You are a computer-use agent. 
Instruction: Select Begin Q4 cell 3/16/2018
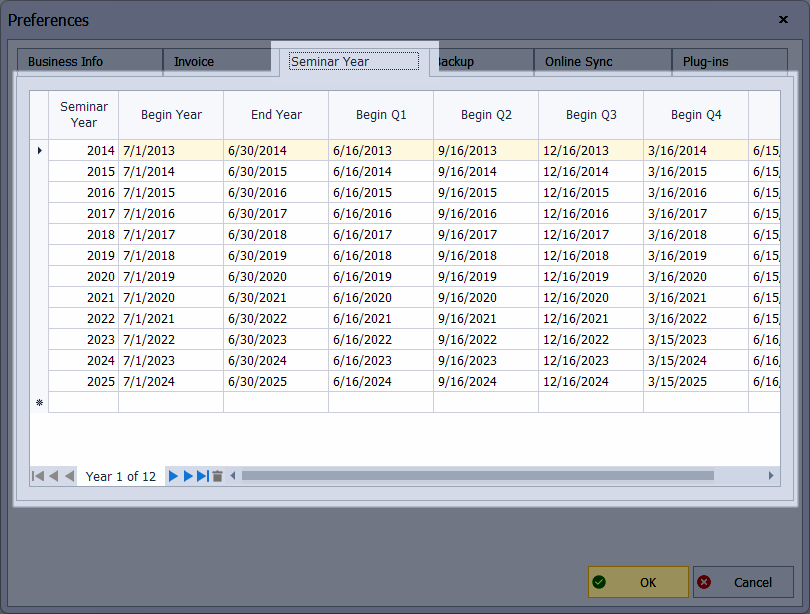(696, 234)
